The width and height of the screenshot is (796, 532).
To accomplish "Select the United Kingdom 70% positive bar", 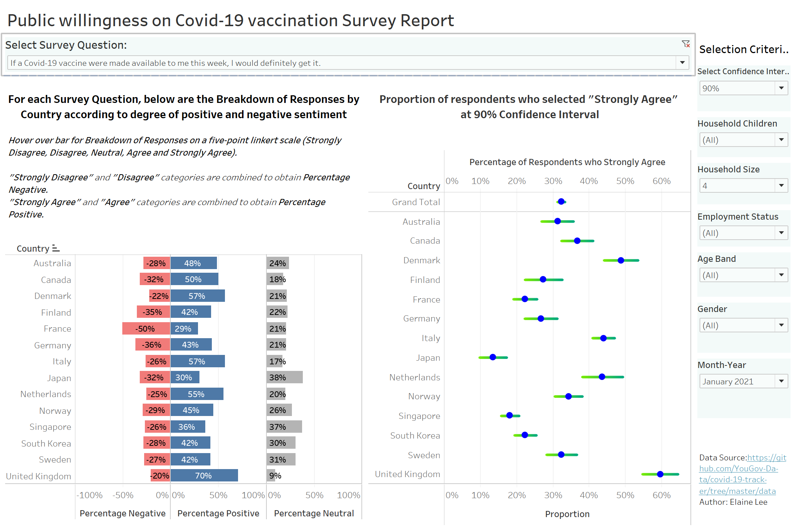I will pos(204,475).
